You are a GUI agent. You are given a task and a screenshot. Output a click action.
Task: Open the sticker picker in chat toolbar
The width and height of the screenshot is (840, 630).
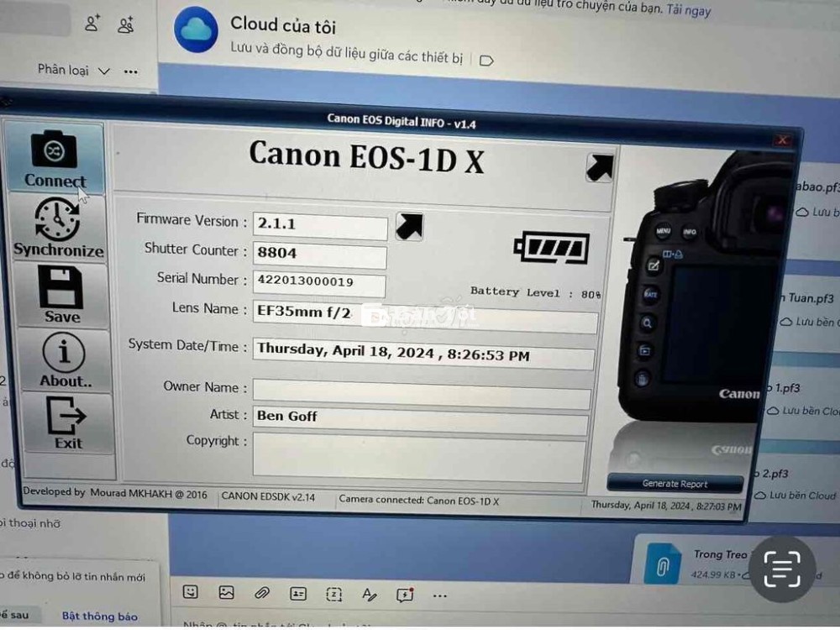[x=190, y=591]
